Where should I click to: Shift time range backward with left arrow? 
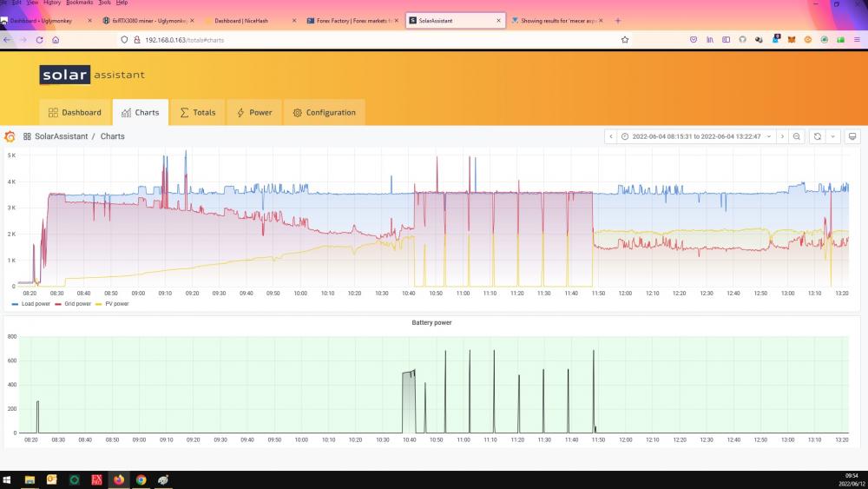click(610, 136)
